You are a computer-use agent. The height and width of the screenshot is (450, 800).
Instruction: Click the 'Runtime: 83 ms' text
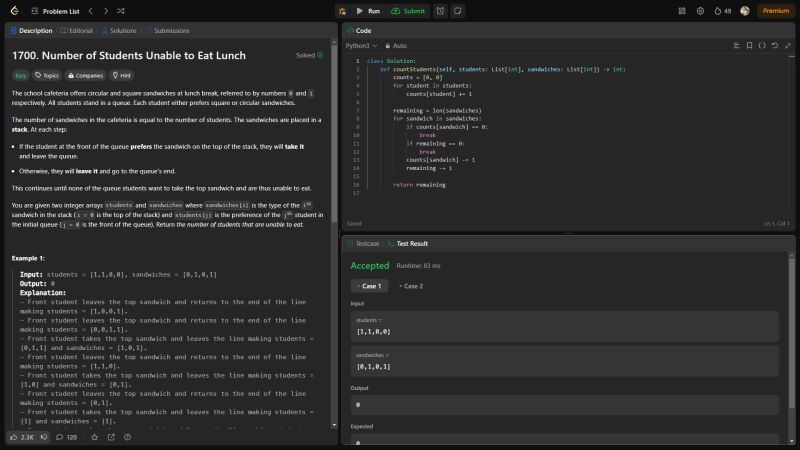pos(418,266)
